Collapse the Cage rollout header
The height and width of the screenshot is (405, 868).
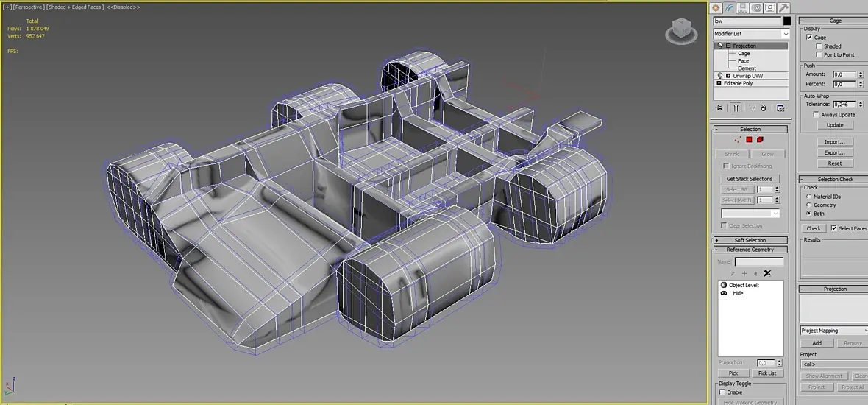point(833,21)
